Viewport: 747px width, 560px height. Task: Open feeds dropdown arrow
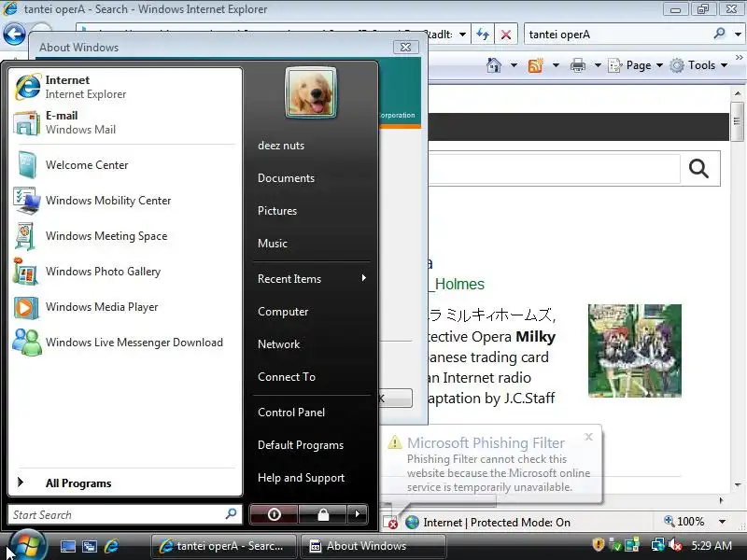[556, 65]
